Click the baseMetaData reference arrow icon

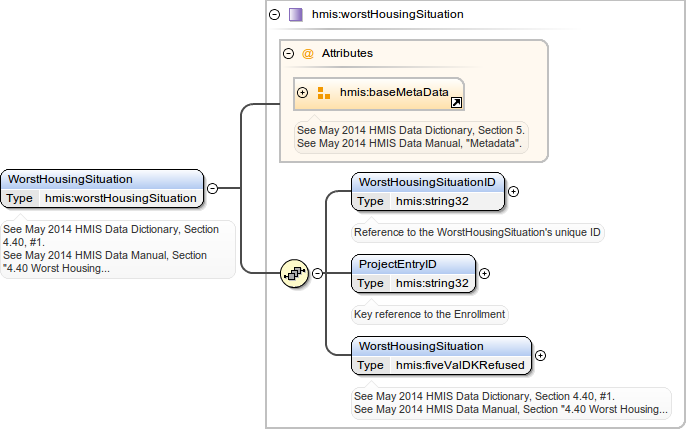(x=456, y=102)
